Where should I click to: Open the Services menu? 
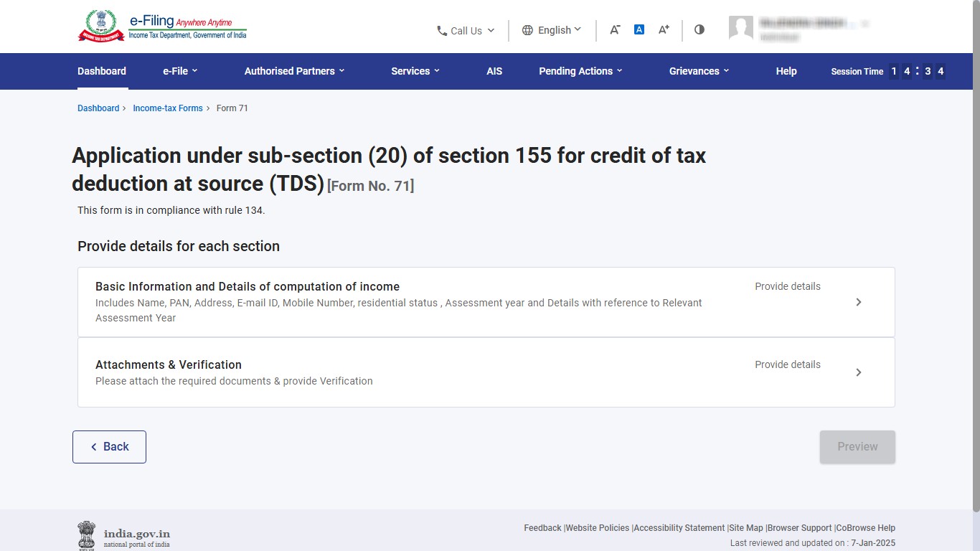pos(415,71)
